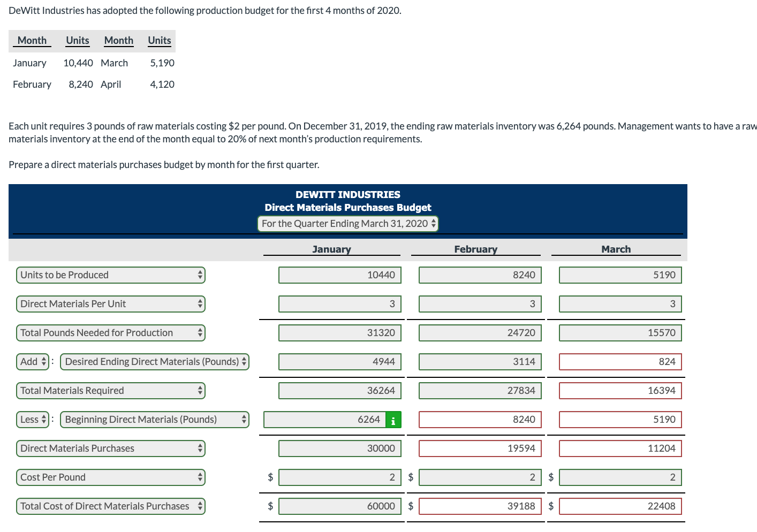Open the 'For the Quarter Ending March 31, 2020' dropdown
This screenshot has height=532, width=757.
click(x=348, y=223)
